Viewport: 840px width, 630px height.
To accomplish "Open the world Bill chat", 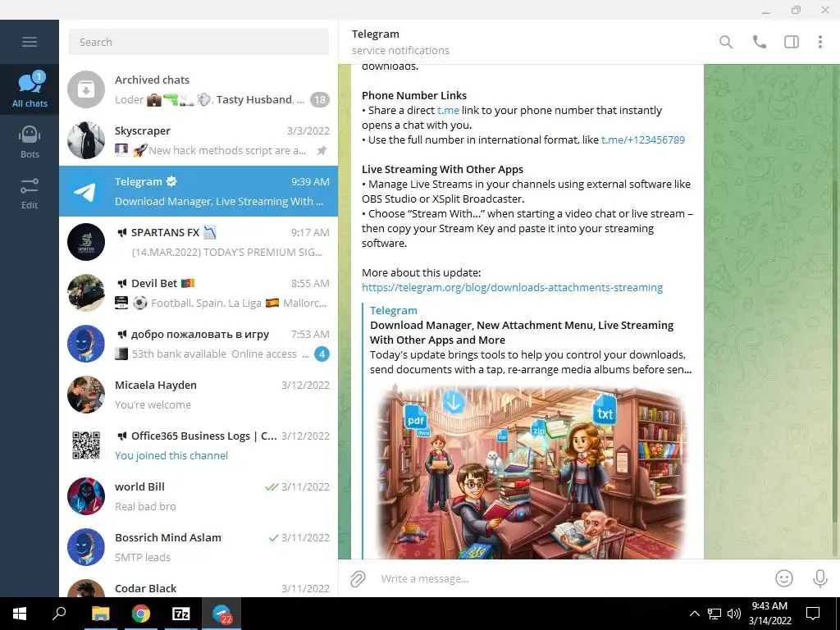I will [x=199, y=496].
